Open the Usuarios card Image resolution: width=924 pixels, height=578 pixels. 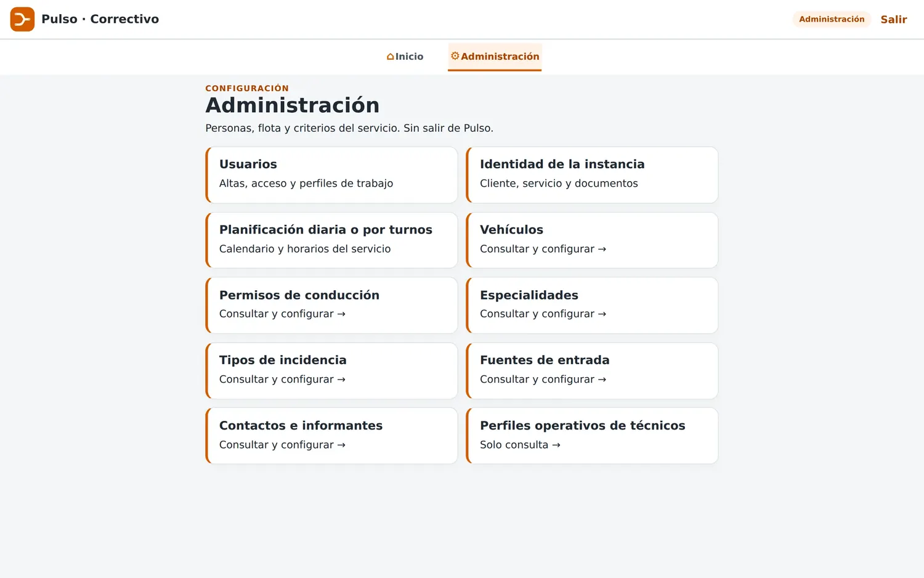coord(331,175)
